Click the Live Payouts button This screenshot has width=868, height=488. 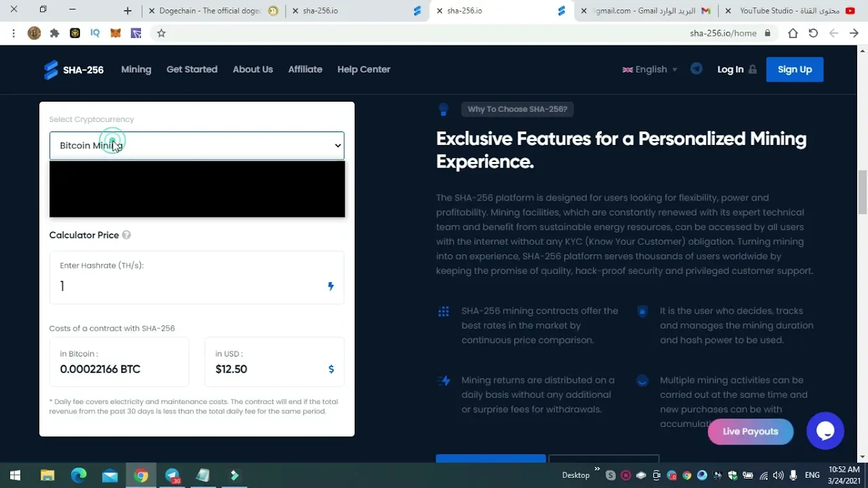751,432
